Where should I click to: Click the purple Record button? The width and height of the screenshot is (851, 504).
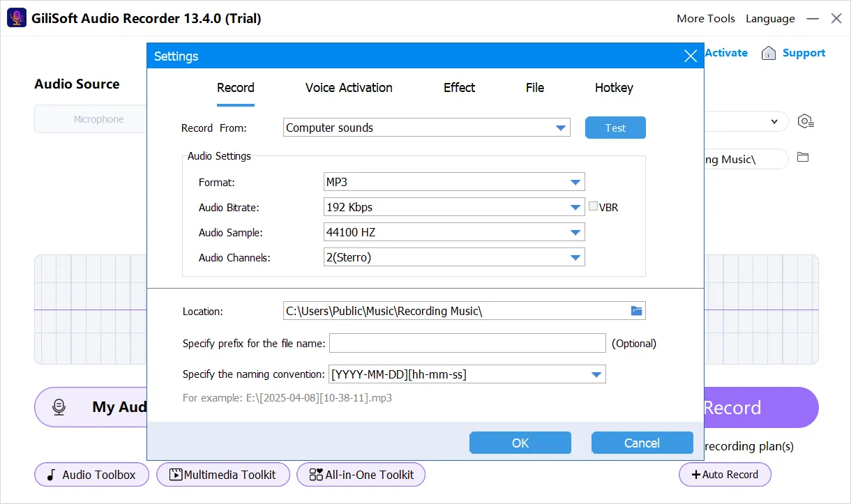[x=760, y=407]
